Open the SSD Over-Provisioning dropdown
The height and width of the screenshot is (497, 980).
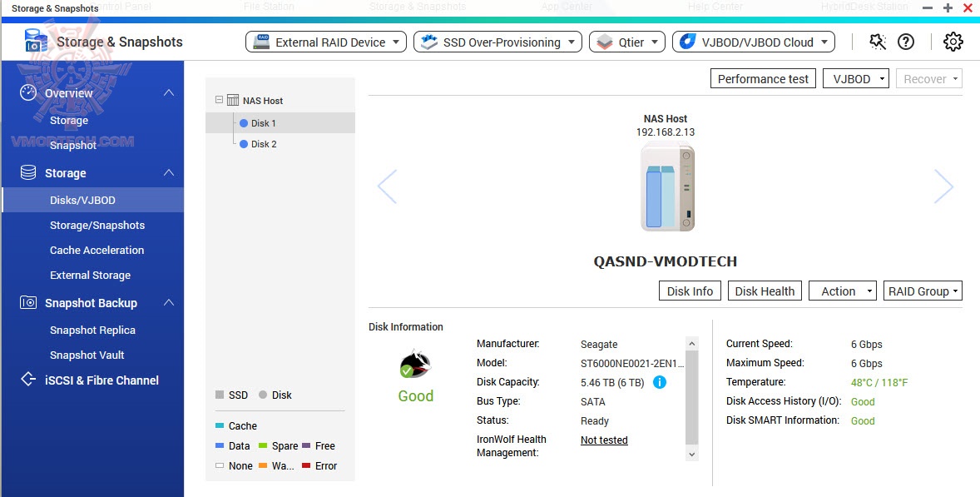(x=498, y=42)
